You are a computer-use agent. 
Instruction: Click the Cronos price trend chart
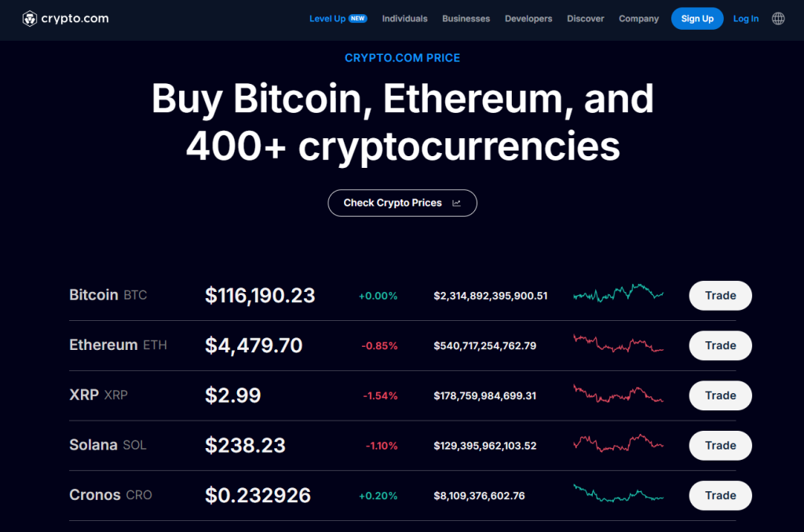pyautogui.click(x=619, y=494)
